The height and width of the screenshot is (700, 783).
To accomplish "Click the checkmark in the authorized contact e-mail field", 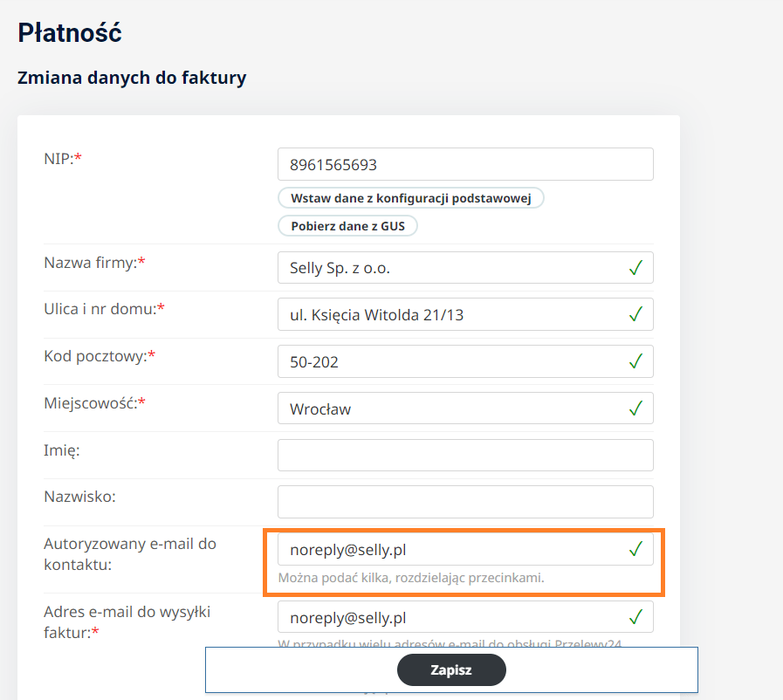I will pos(635,549).
